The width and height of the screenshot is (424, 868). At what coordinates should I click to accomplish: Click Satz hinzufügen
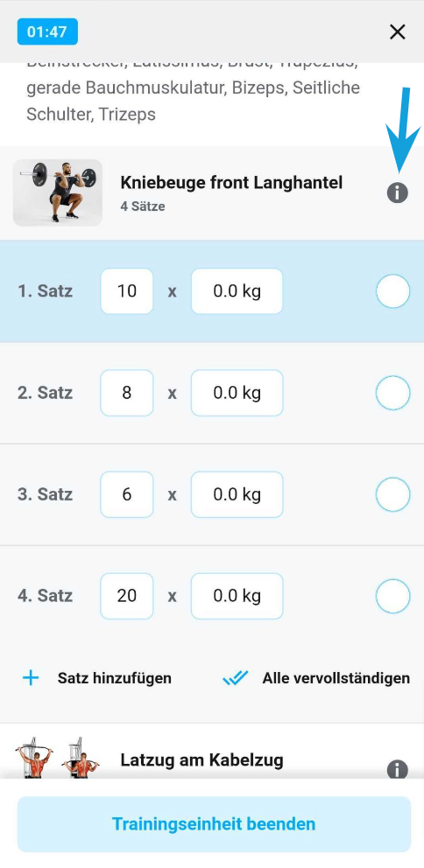114,678
